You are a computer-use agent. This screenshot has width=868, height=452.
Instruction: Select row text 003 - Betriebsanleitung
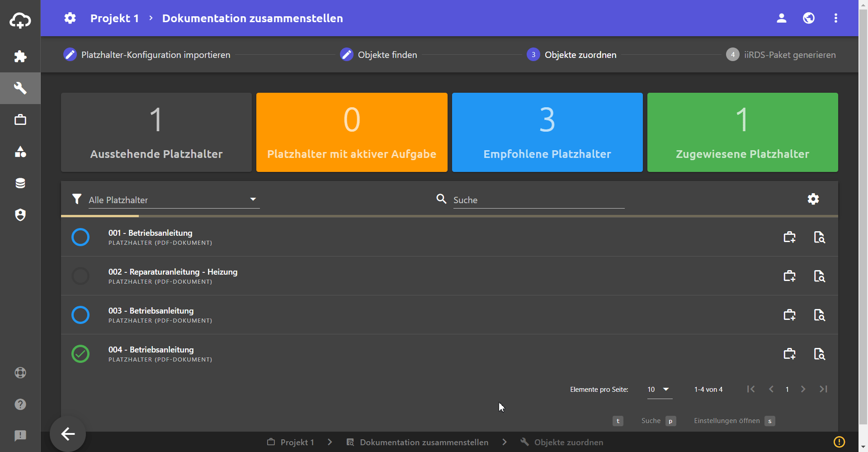point(151,311)
